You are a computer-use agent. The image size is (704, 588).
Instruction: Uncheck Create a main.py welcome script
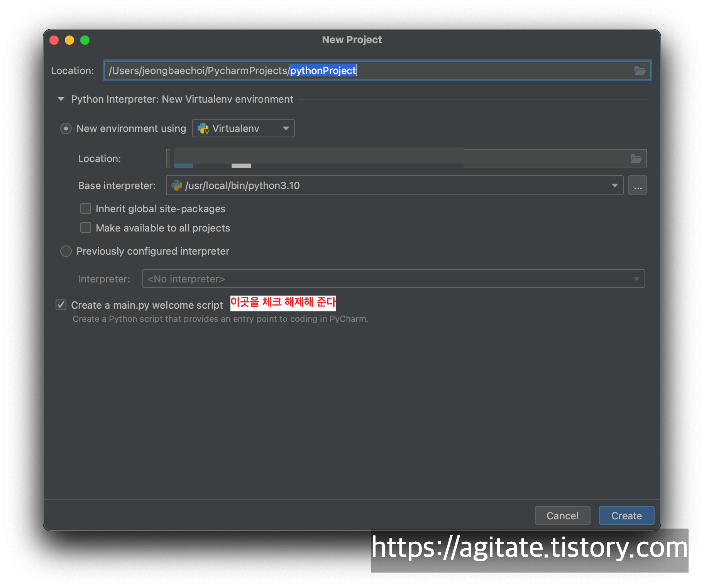point(61,305)
